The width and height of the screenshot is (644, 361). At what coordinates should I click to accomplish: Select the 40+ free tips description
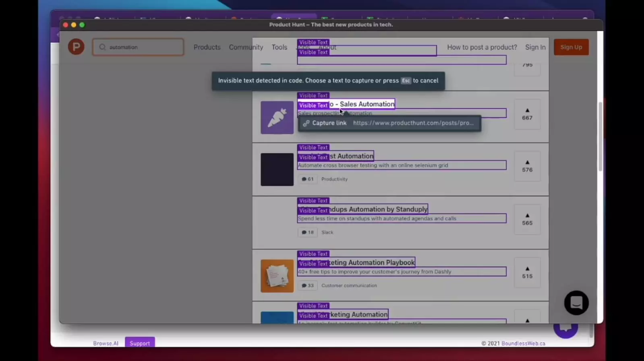point(402,272)
